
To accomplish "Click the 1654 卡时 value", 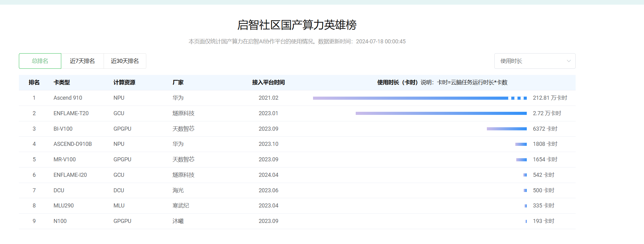I will [545, 159].
